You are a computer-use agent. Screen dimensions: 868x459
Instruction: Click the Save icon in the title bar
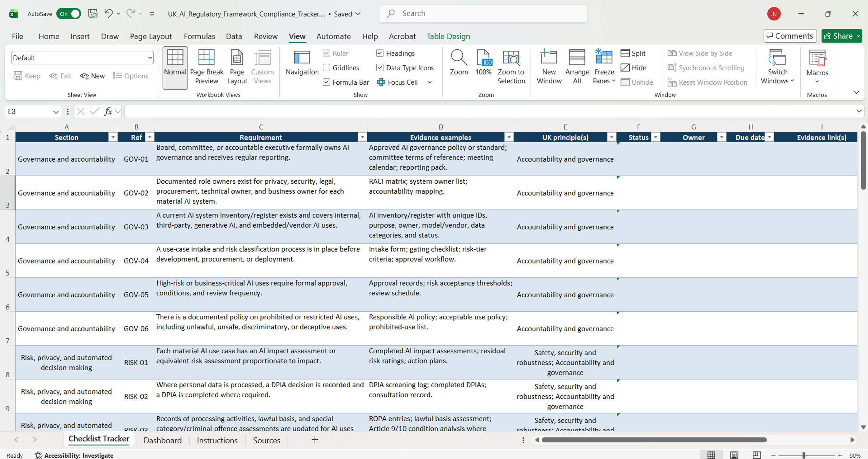click(93, 14)
